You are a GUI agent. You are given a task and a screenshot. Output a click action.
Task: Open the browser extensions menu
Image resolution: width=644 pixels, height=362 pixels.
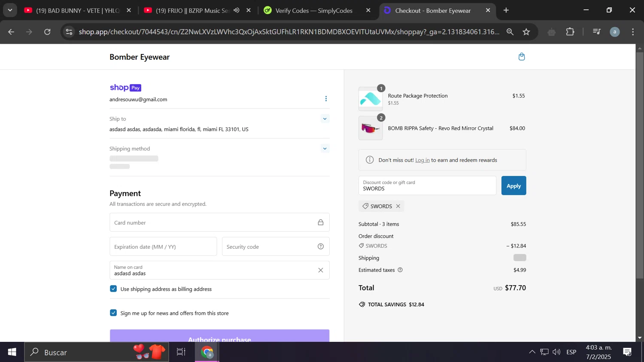point(570,32)
